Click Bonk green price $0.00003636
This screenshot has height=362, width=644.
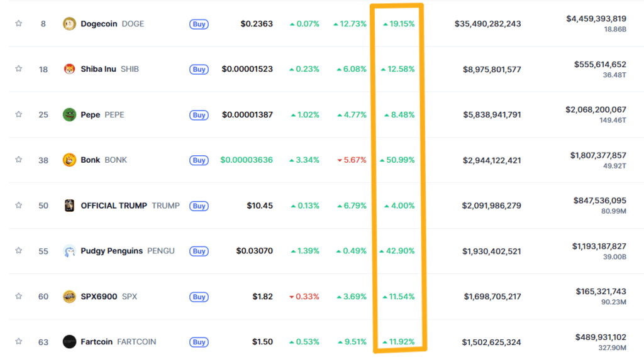[247, 160]
